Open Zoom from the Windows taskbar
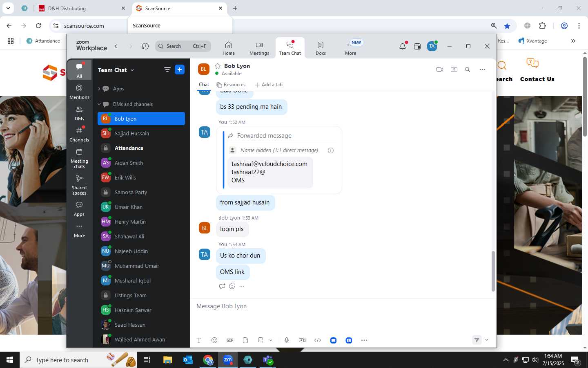 click(x=228, y=360)
